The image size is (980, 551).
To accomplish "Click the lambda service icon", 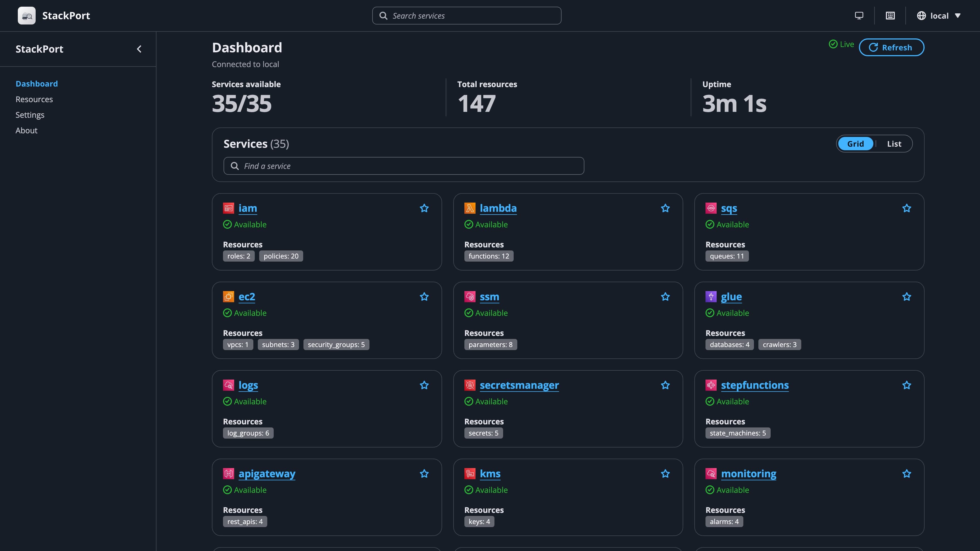I will tap(470, 208).
